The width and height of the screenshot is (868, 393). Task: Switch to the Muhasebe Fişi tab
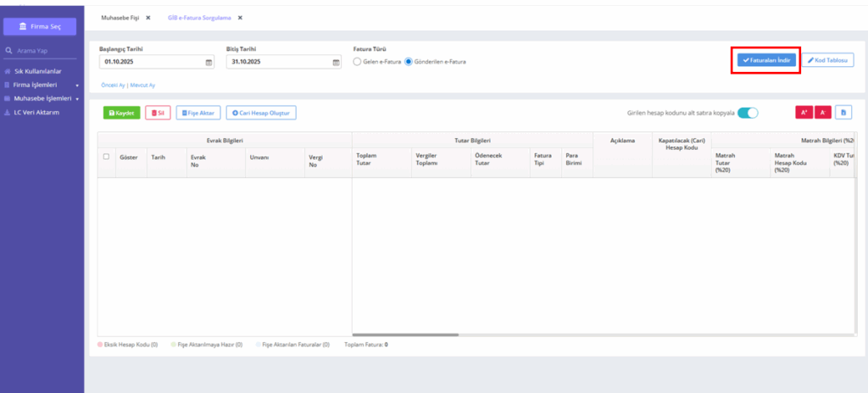119,18
